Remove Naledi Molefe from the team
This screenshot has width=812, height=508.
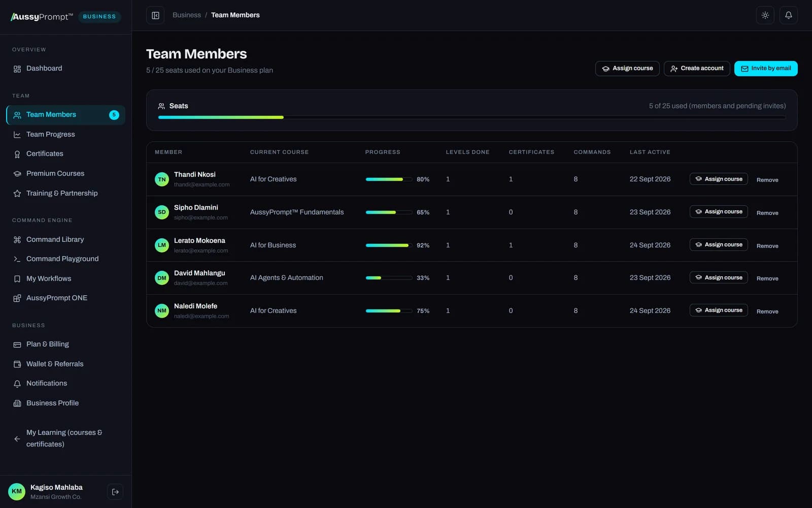[767, 311]
